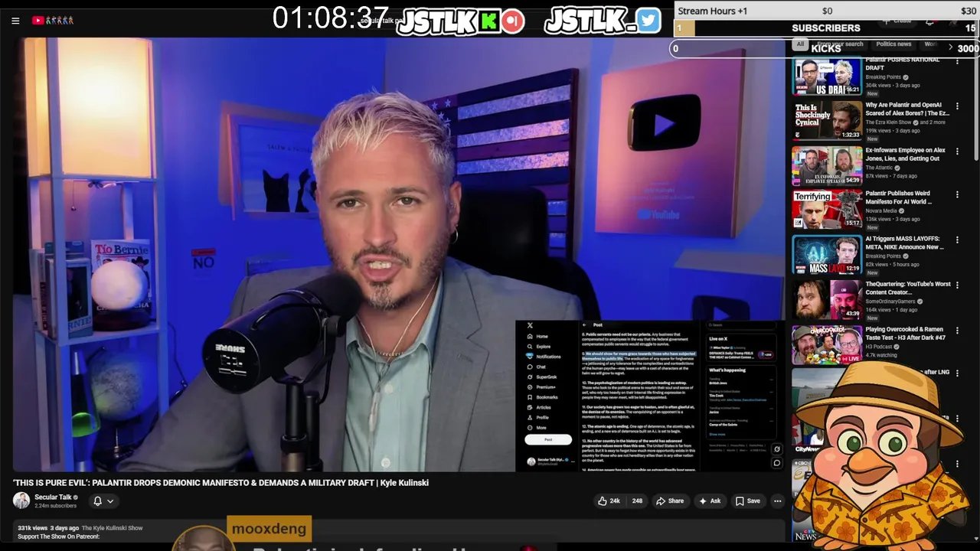Click the video title THIS IS PURE EVIL
This screenshot has height=551, width=980.
coord(220,483)
